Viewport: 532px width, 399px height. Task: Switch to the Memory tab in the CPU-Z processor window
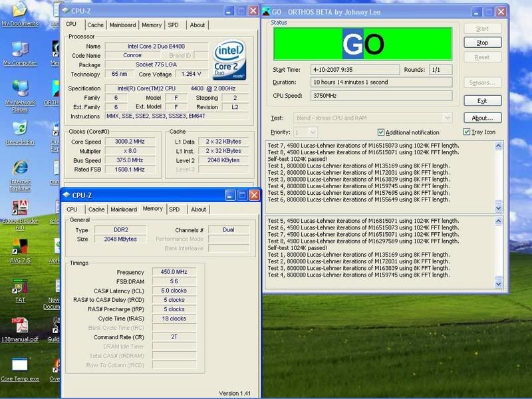point(152,25)
